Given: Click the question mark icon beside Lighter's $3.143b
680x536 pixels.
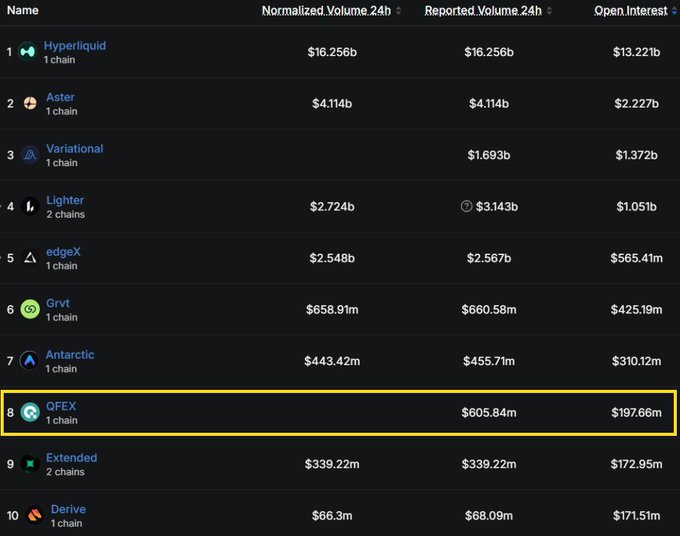Looking at the screenshot, I should (x=466, y=206).
